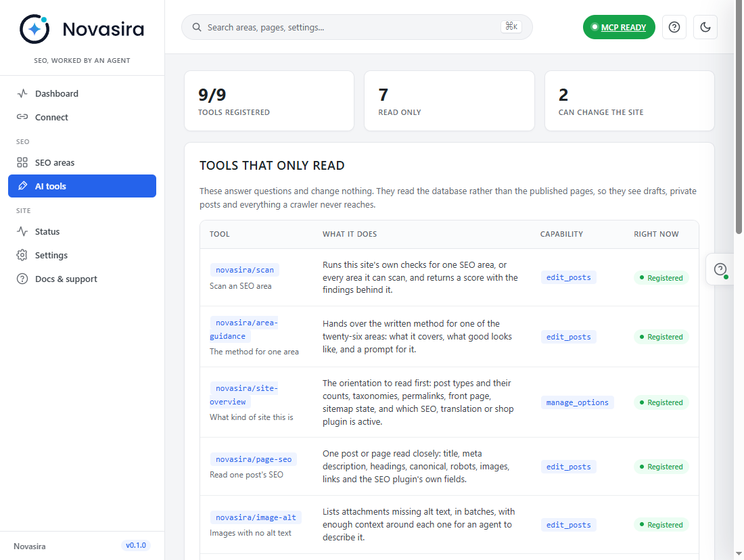Click the 9/9 Tools Registered card
This screenshot has height=560, width=744.
click(269, 101)
